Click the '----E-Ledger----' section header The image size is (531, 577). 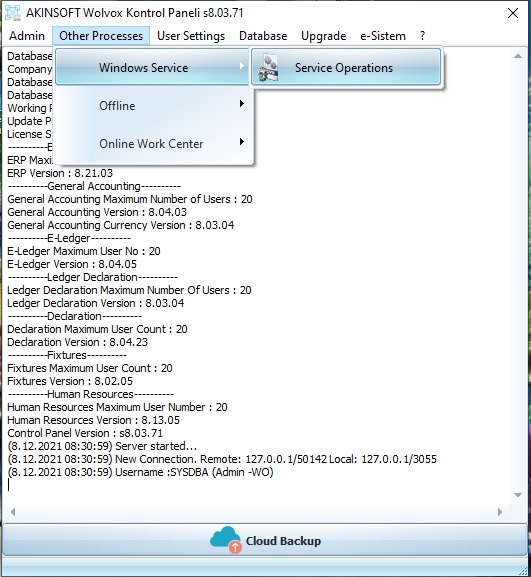pos(69,238)
